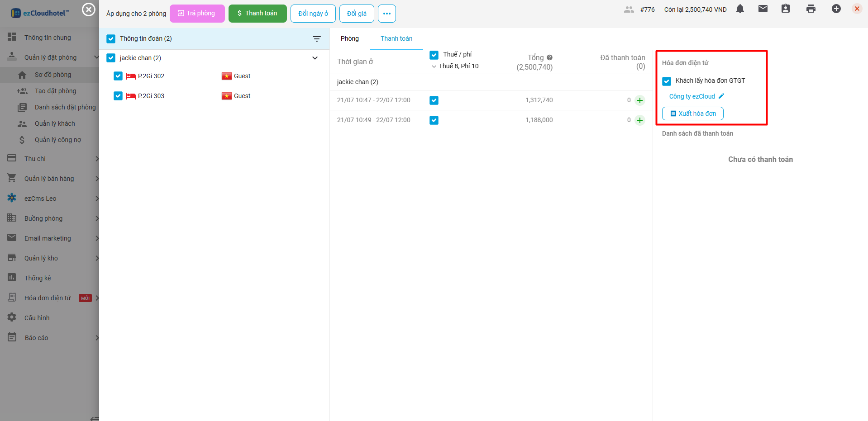Toggle the Thuế / phí checkbox
868x421 pixels.
tap(434, 55)
